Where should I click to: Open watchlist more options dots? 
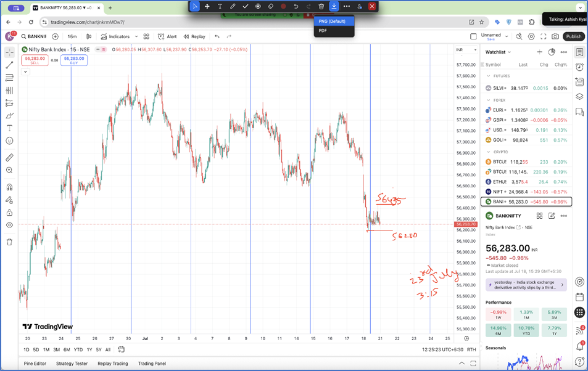(x=563, y=52)
